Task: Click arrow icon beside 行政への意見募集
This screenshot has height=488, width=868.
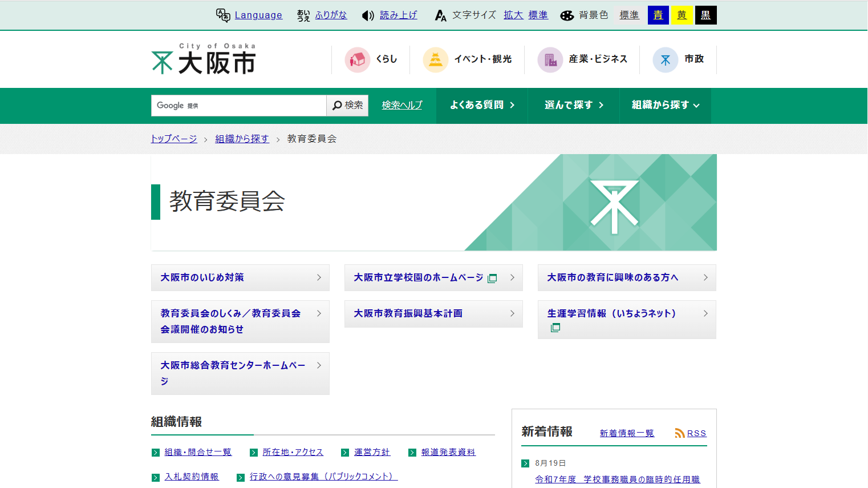Action: point(241,477)
